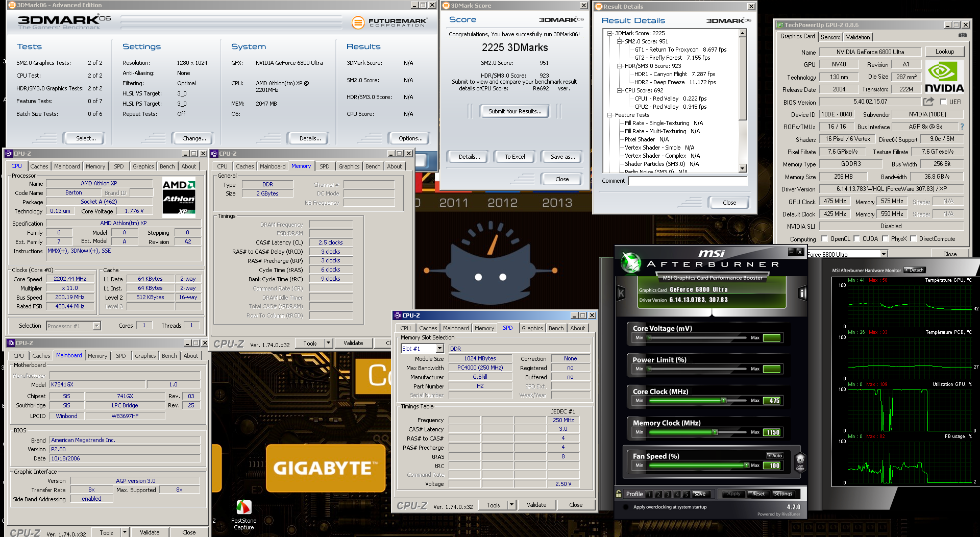Click the BIOS export arrow icon in GPU-Z
The image size is (980, 537).
click(929, 102)
